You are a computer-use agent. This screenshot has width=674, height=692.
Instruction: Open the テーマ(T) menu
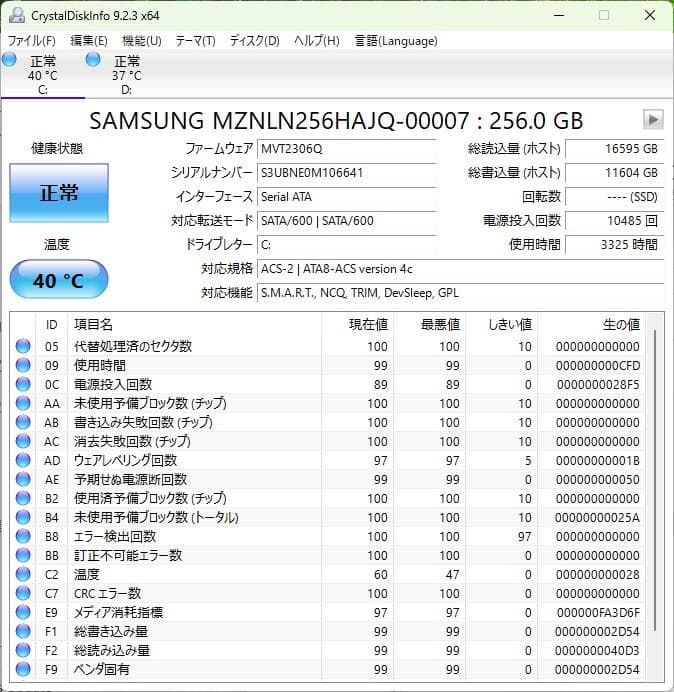click(196, 41)
